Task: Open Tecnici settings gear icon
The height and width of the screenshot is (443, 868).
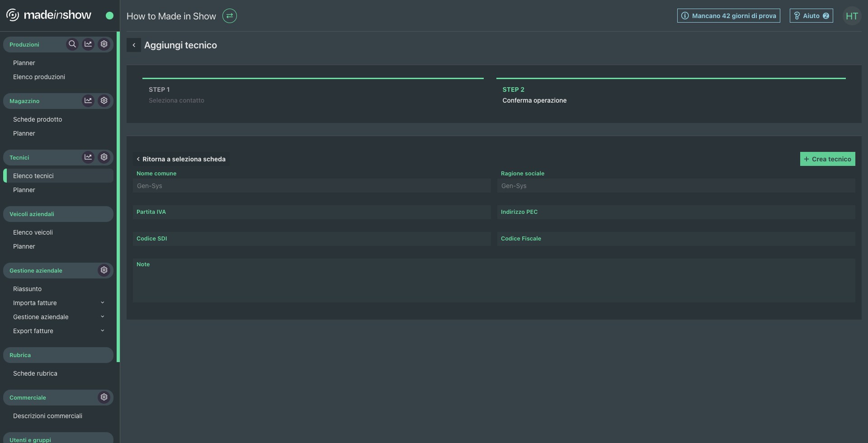Action: [x=104, y=157]
